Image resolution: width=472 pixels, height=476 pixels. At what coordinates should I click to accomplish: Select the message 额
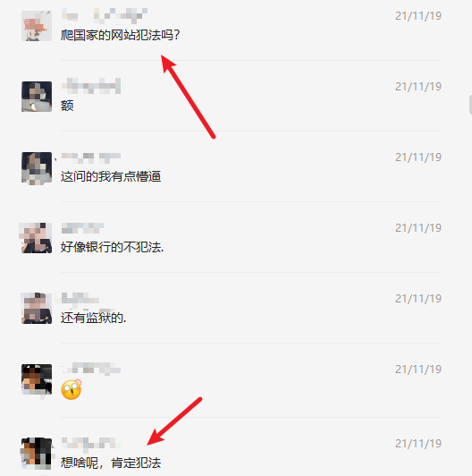pos(67,106)
